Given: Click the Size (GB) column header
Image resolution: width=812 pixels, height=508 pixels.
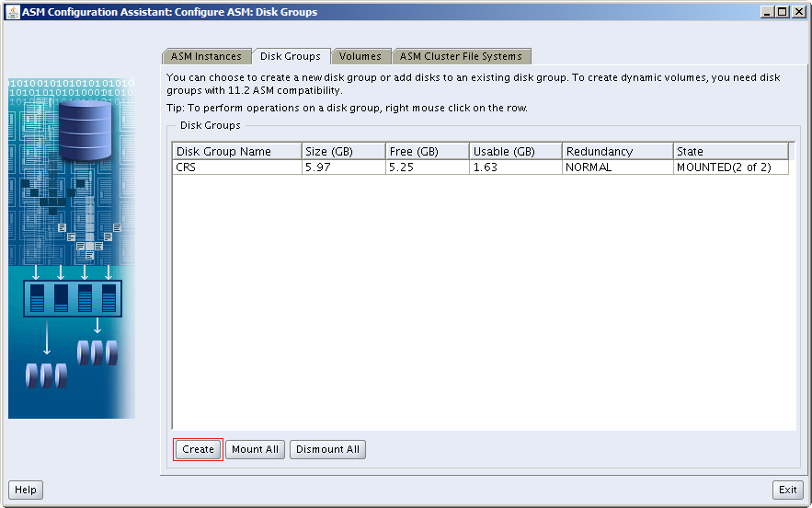Looking at the screenshot, I should (343, 152).
